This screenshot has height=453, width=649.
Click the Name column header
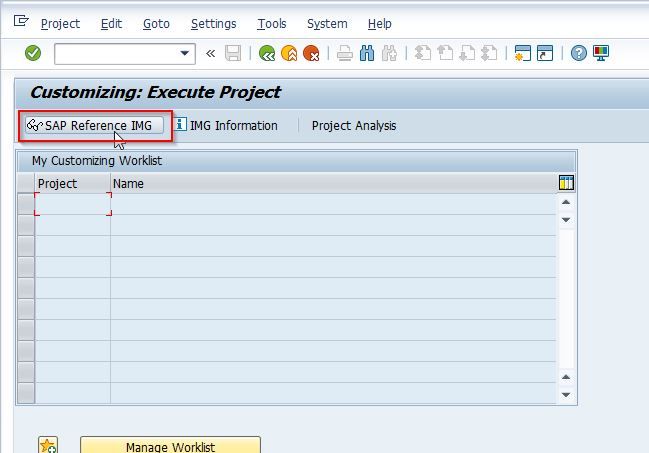point(334,183)
